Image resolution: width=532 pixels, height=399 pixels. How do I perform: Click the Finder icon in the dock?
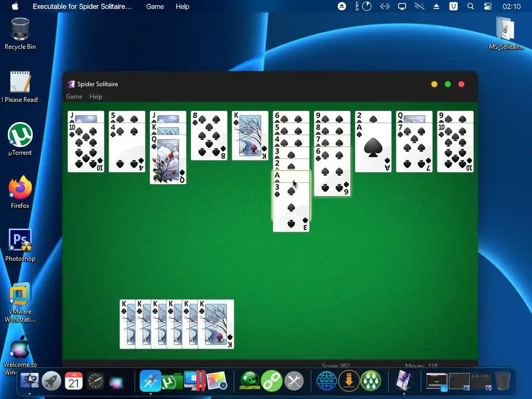click(x=30, y=381)
